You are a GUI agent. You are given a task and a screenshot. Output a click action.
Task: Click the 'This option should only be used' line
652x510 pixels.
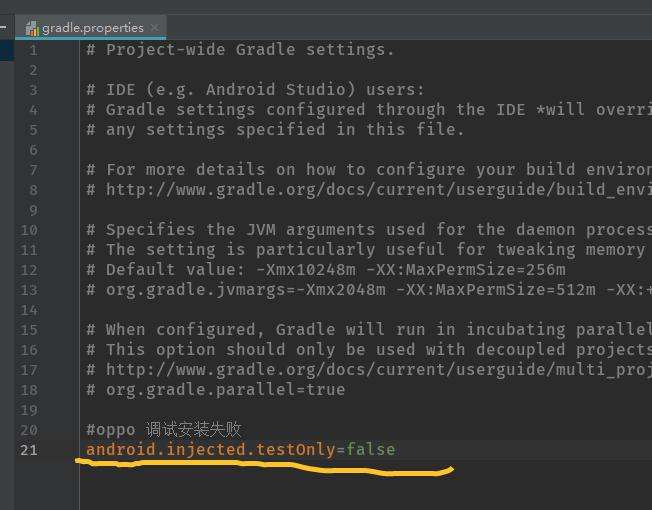pos(369,350)
